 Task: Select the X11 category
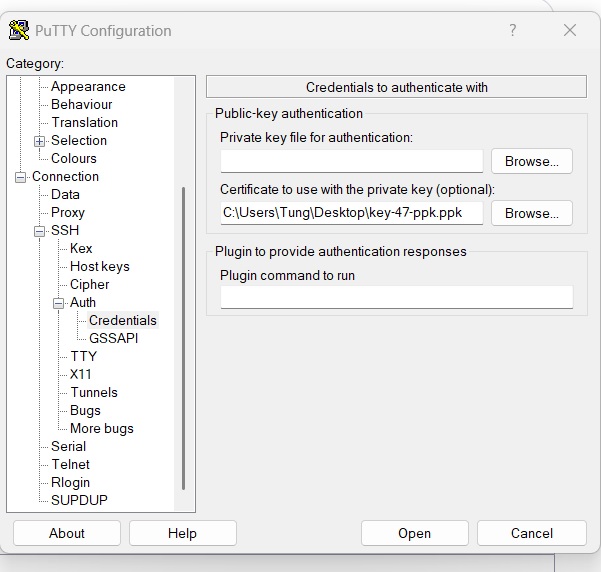click(x=80, y=374)
